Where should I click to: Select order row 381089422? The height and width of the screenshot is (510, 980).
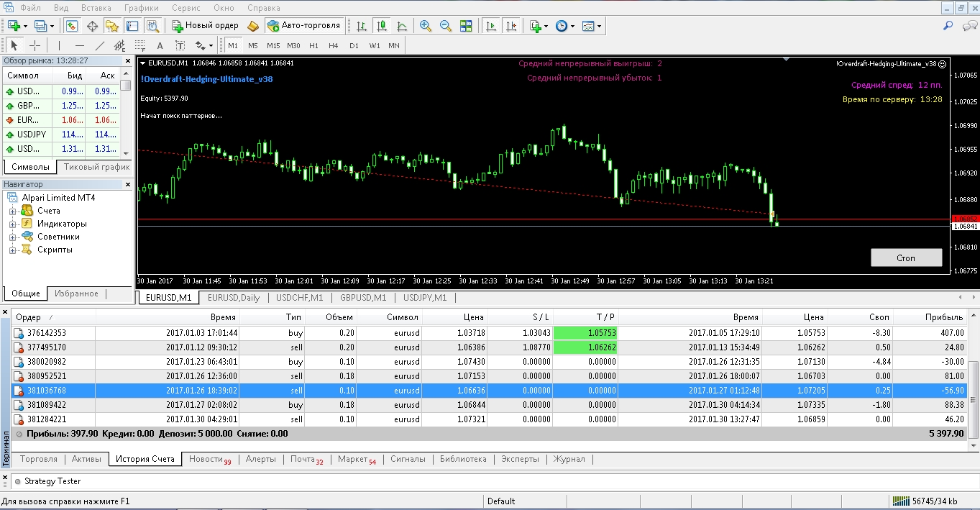[x=490, y=405]
